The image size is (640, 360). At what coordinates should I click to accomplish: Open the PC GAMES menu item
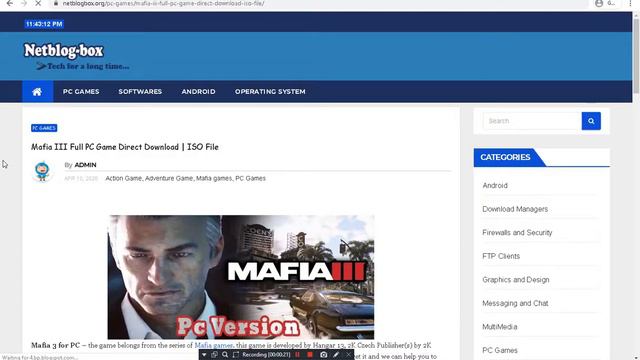click(81, 91)
